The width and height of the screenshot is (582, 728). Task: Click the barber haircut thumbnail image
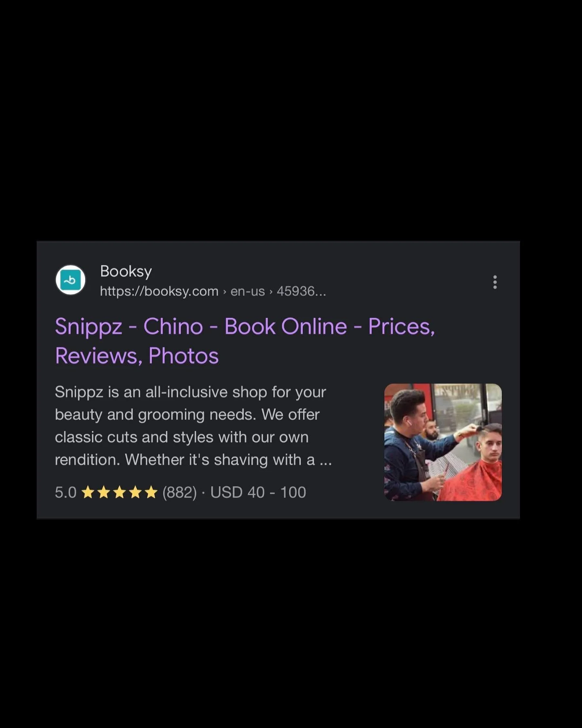pyautogui.click(x=443, y=442)
